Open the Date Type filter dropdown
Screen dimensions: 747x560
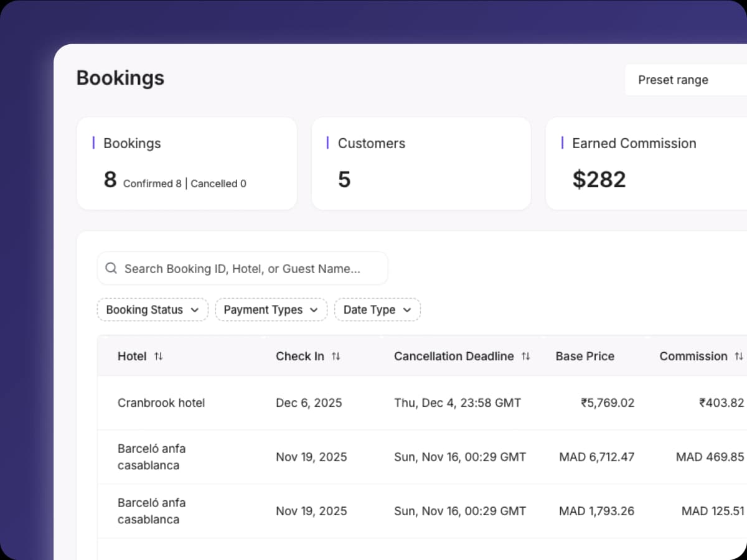pyautogui.click(x=377, y=310)
